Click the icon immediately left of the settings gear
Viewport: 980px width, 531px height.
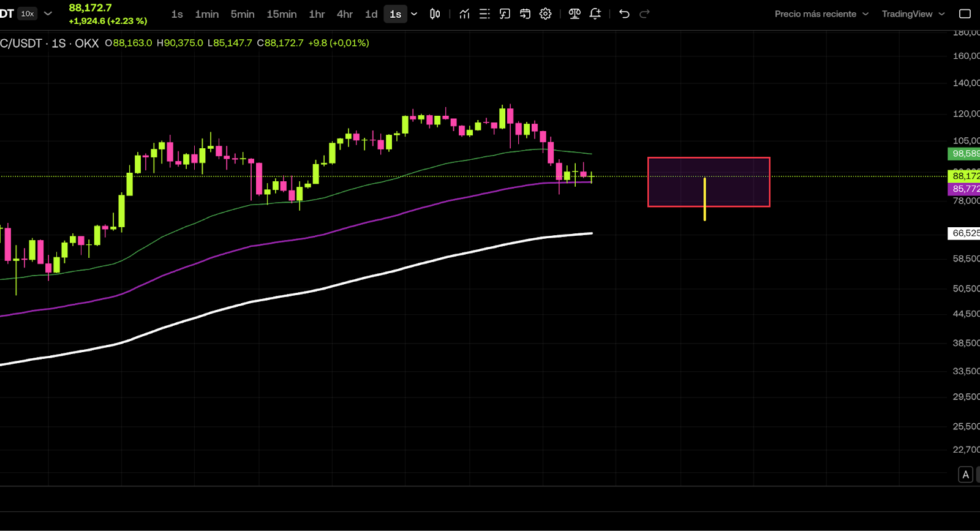pyautogui.click(x=526, y=13)
